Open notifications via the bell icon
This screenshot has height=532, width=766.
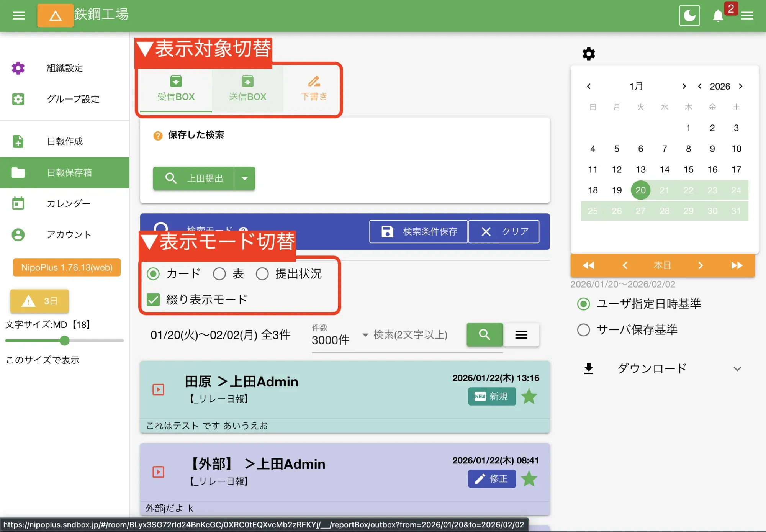click(718, 16)
